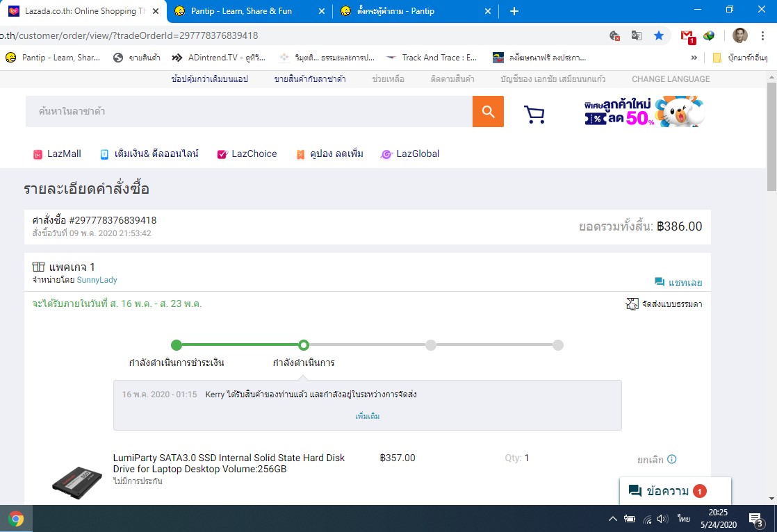The image size is (777, 532).
Task: Click the cancel info circle icon
Action: (671, 459)
